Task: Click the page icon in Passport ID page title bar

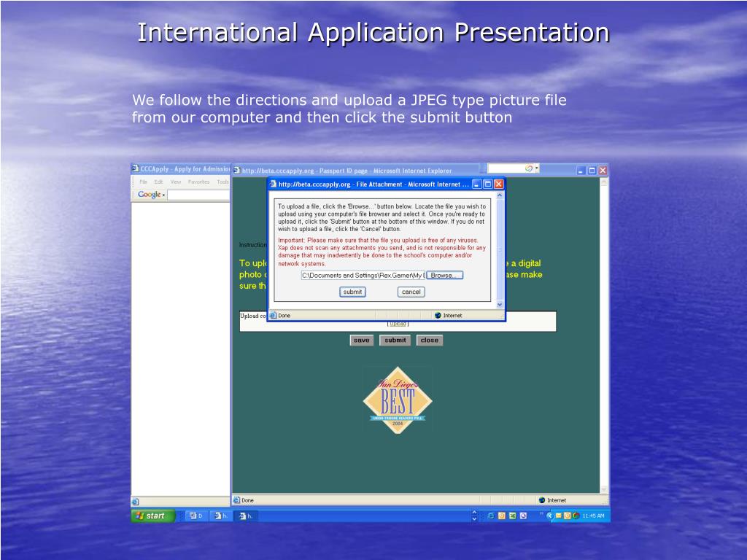Action: pyautogui.click(x=237, y=170)
